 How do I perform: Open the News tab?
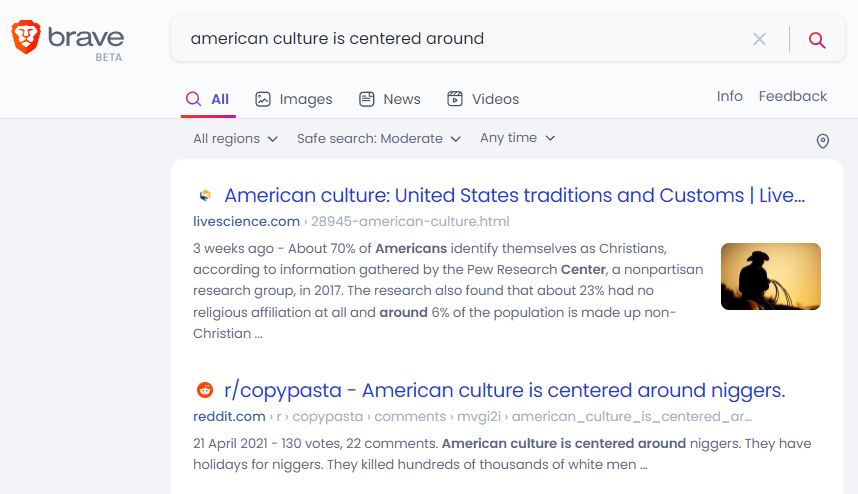390,99
